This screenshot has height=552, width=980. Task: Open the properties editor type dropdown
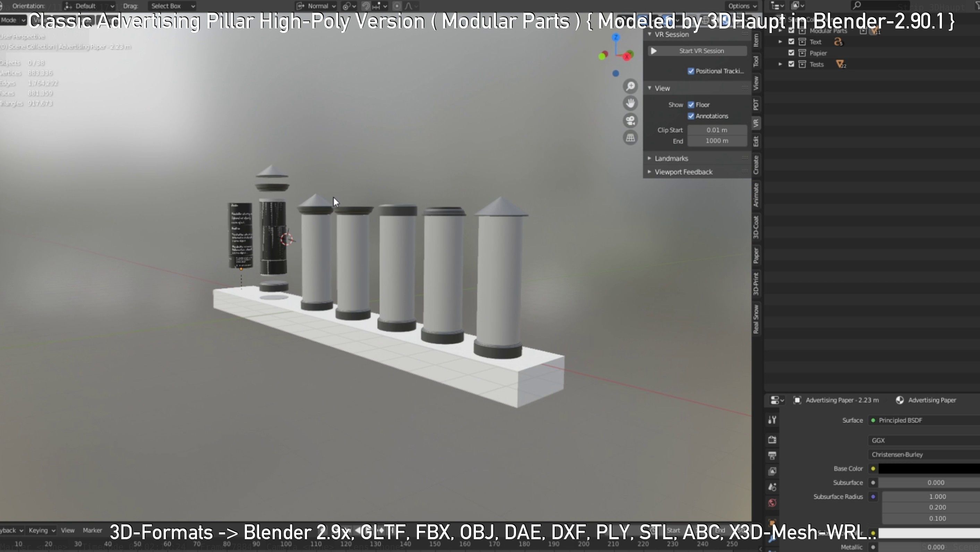point(777,400)
